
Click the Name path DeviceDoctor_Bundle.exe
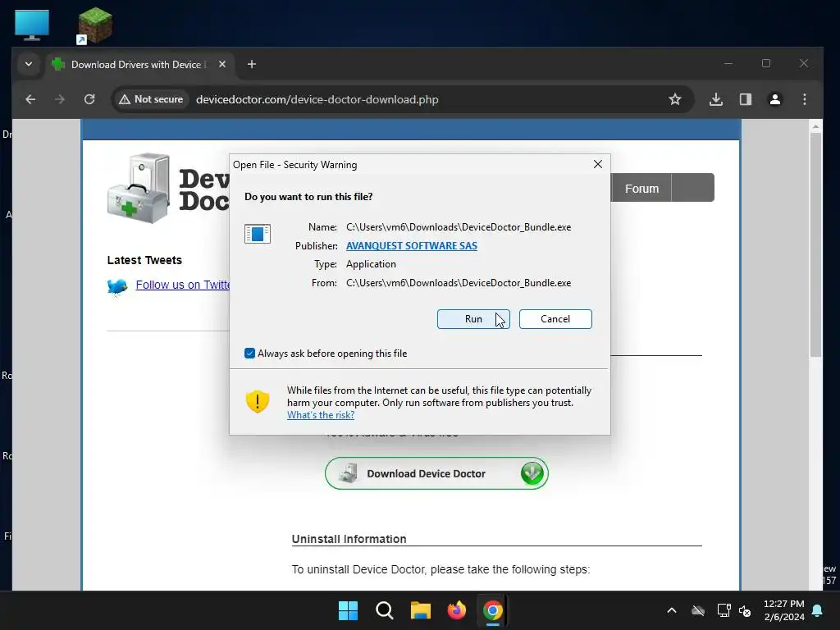(x=459, y=227)
